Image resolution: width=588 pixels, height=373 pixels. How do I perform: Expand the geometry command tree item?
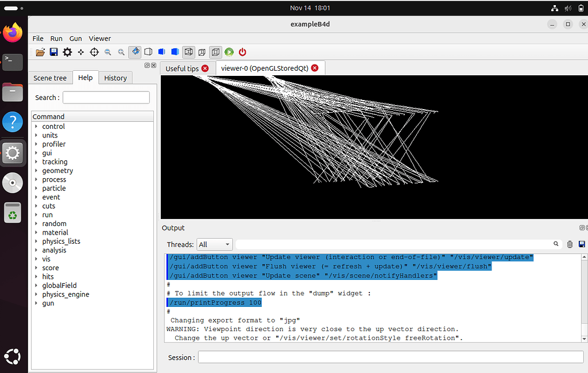(36, 171)
